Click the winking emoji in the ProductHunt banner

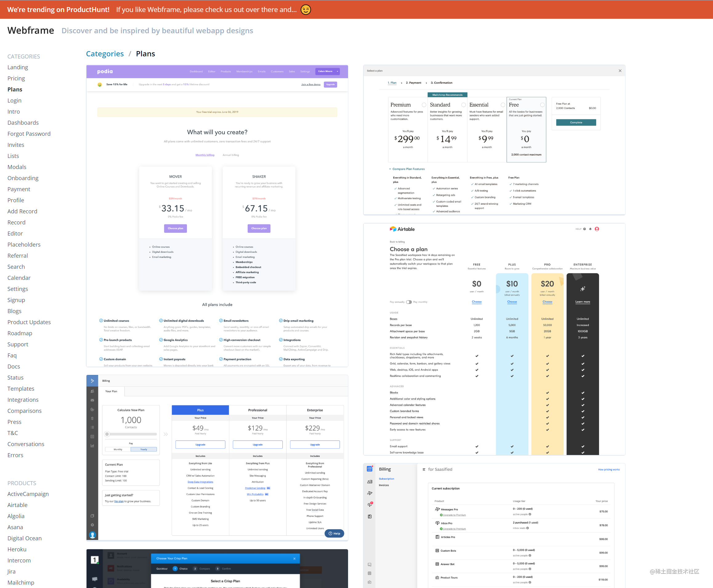(x=306, y=10)
